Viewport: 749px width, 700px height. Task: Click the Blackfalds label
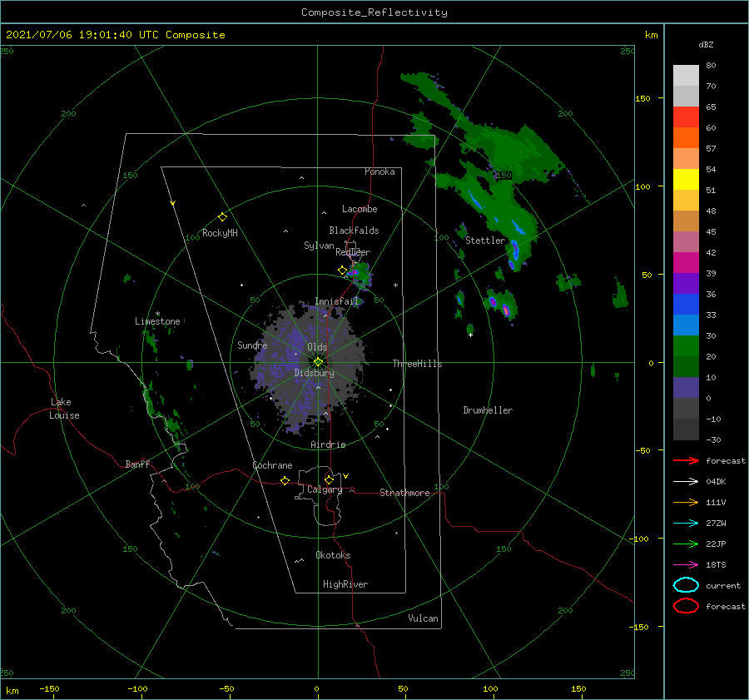click(x=354, y=231)
